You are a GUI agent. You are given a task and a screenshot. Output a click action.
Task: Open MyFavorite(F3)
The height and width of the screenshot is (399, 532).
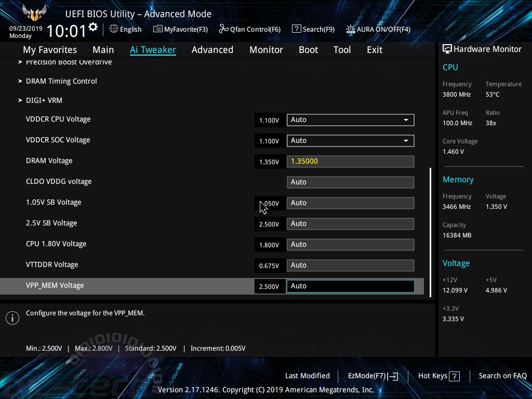(180, 29)
